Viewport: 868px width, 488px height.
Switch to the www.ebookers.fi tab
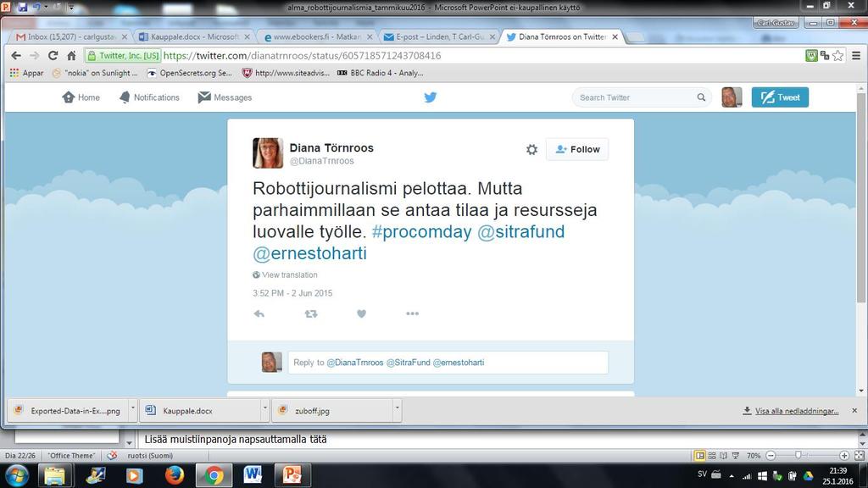tap(317, 36)
